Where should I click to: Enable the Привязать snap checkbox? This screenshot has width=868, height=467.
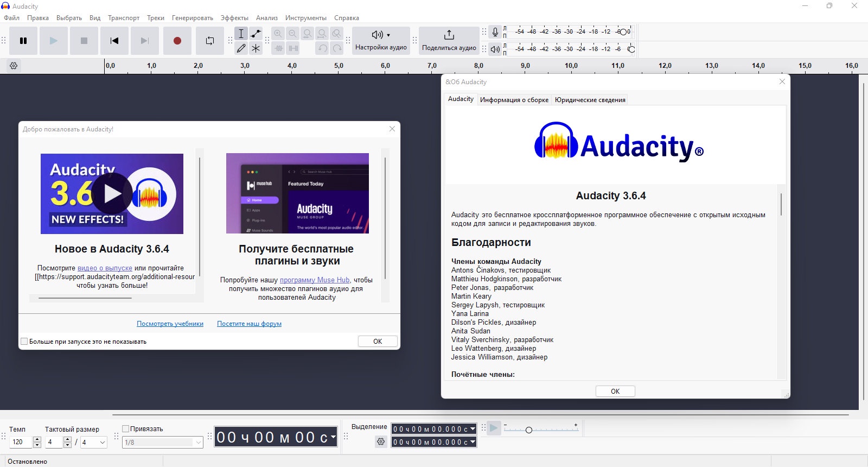pyautogui.click(x=125, y=428)
